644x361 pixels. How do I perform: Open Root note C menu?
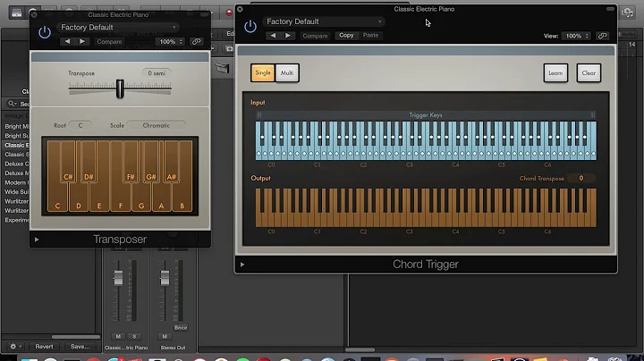[80, 125]
